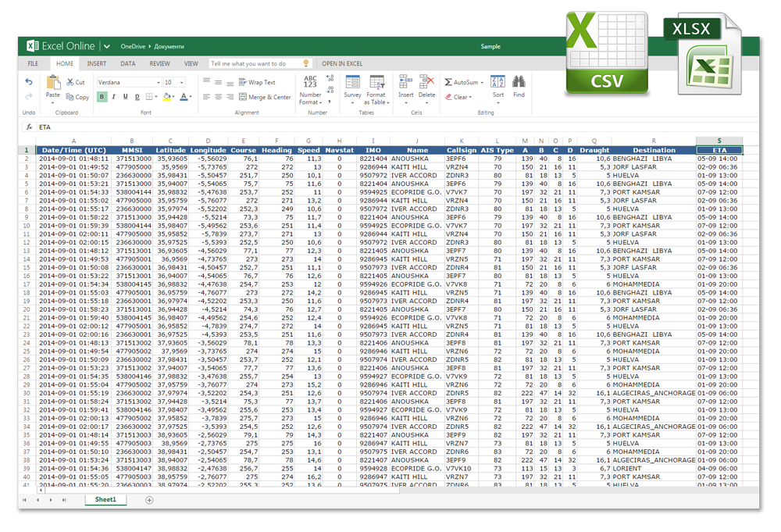Open the AutoSum dropdown arrow
Screen dimensions: 781x532
482,83
